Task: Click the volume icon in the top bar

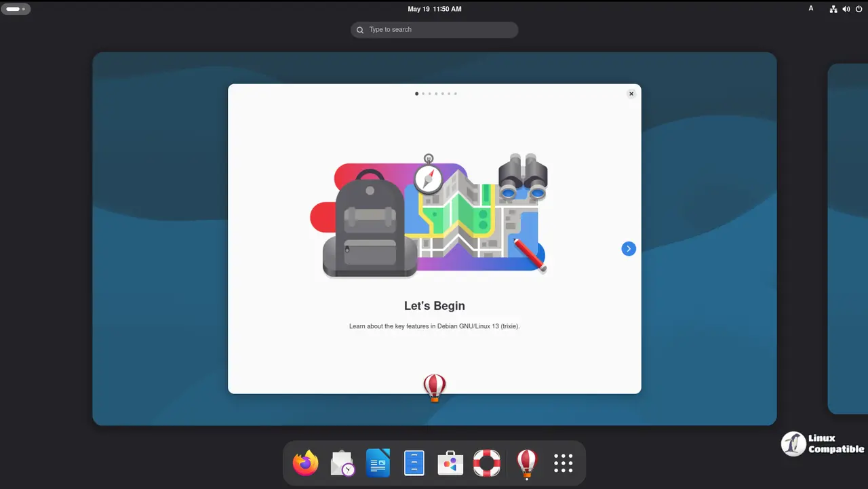Action: pyautogui.click(x=846, y=9)
